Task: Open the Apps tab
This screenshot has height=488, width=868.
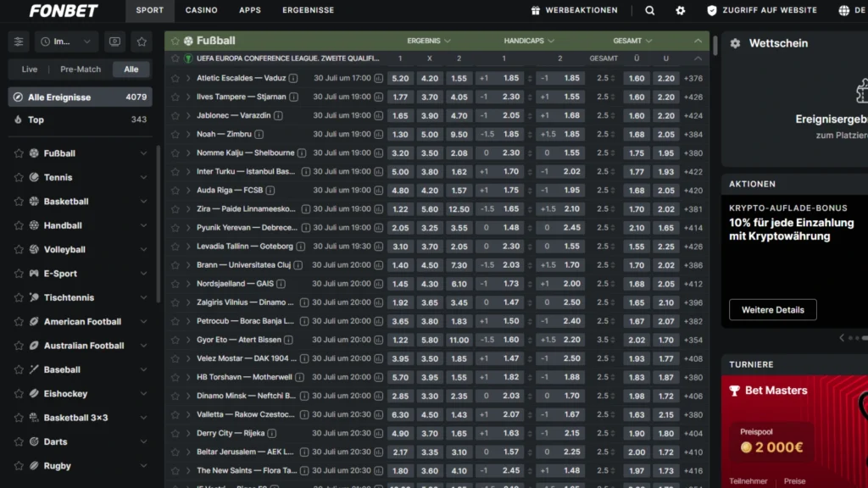Action: (x=250, y=10)
